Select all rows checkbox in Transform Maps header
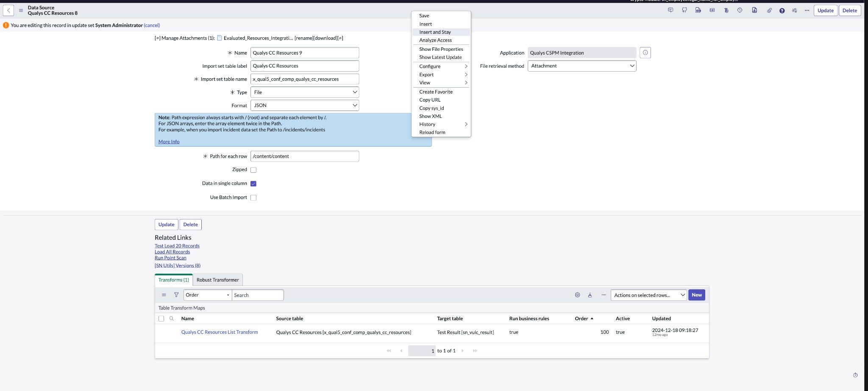The height and width of the screenshot is (391, 868). 161,319
